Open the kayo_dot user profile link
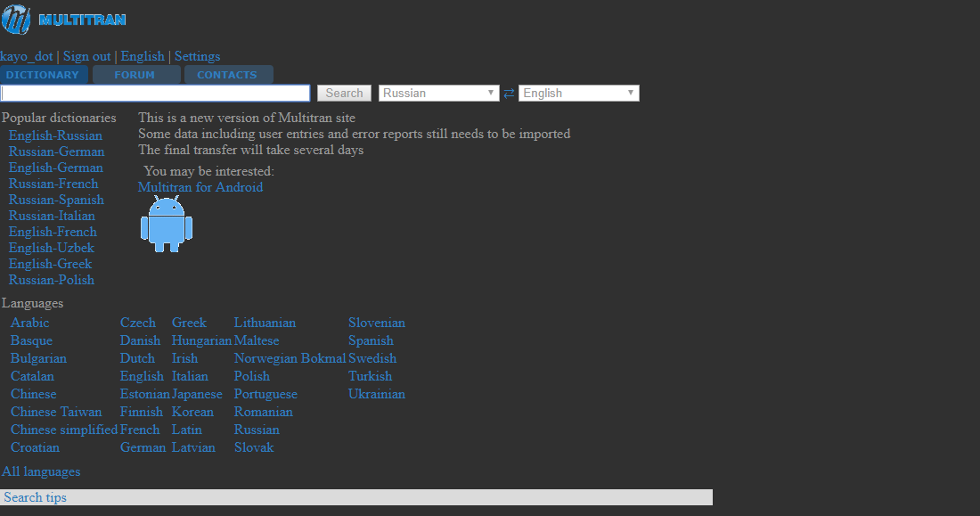Screen dimensions: 980x516 [27, 56]
